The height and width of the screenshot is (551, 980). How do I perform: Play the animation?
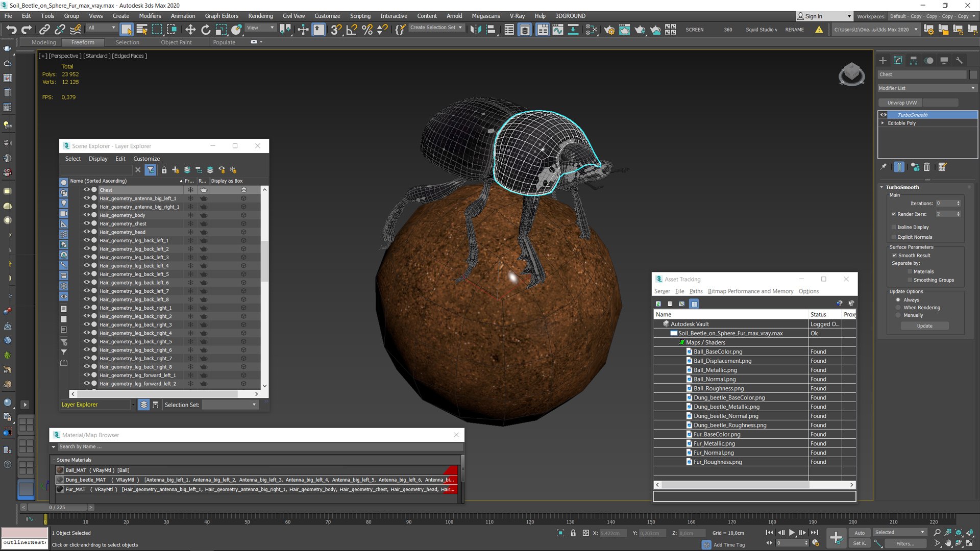pyautogui.click(x=792, y=533)
